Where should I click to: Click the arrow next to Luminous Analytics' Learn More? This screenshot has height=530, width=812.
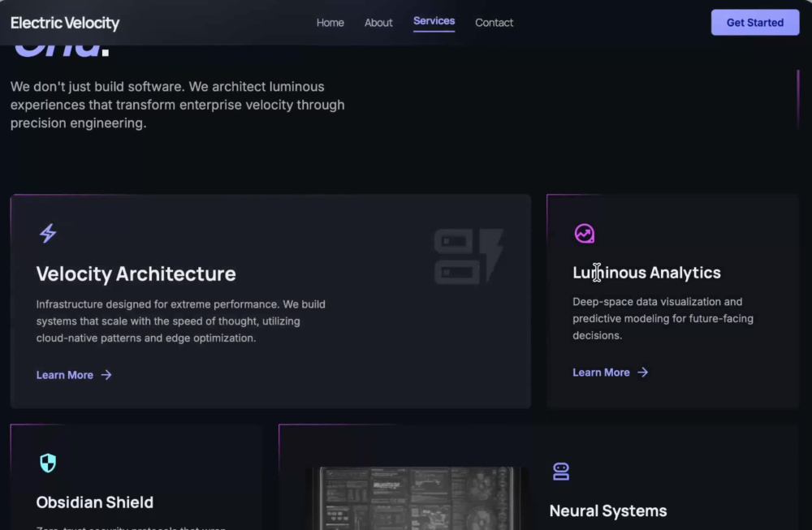642,373
